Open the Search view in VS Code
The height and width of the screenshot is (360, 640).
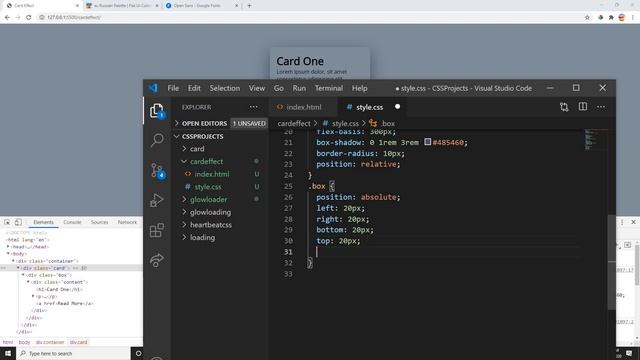pos(157,140)
